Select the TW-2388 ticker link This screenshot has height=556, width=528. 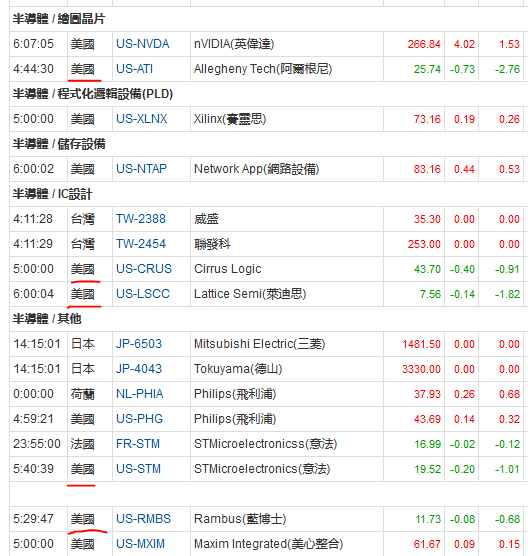141,219
